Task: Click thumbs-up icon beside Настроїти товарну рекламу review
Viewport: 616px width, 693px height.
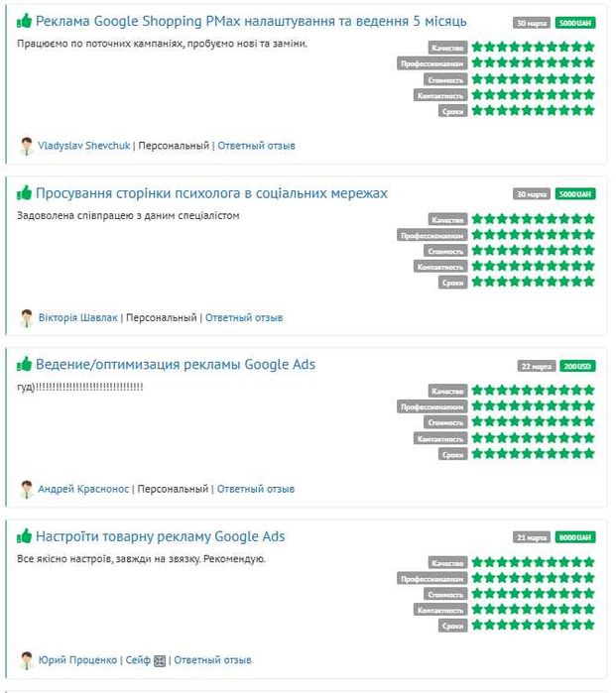Action: pos(25,536)
